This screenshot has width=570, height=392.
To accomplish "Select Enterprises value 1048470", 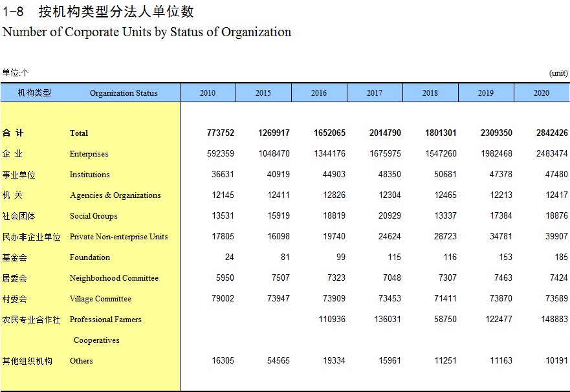I will [274, 154].
